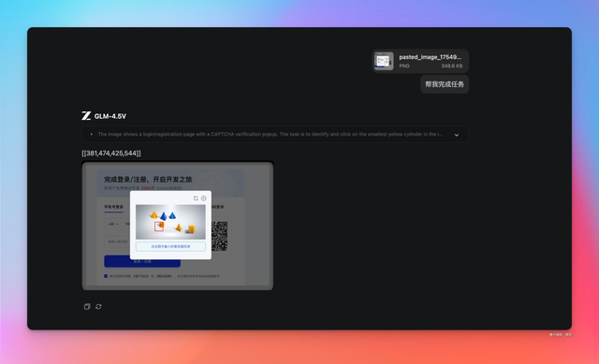The image size is (599, 364).
Task: Click the blue login/register button
Action: 142,261
